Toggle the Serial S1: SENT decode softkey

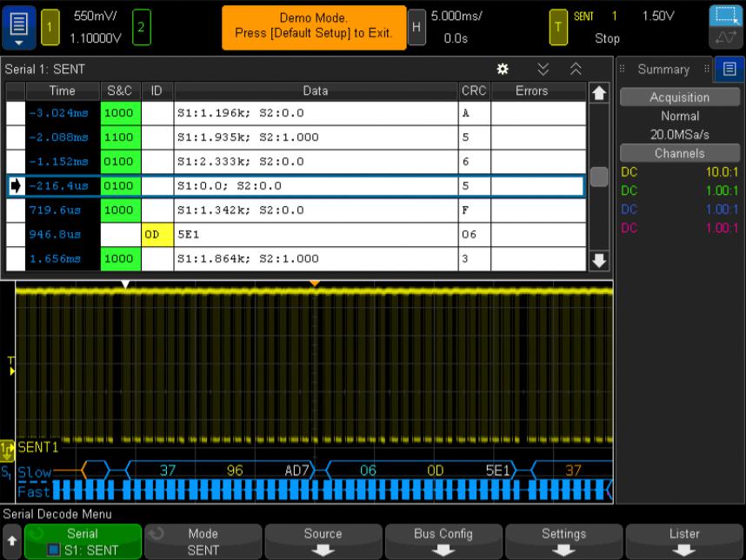click(x=83, y=541)
